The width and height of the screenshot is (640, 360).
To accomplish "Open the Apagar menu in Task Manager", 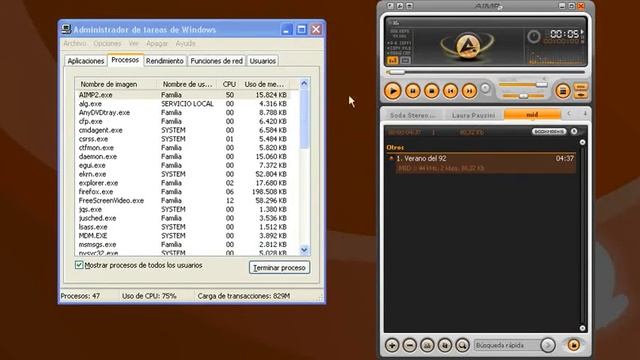I will 157,43.
